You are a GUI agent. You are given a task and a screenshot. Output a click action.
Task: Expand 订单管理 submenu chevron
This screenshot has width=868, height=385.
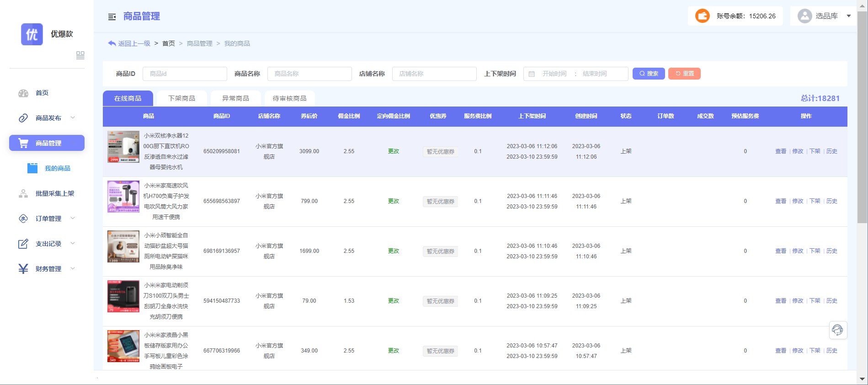coord(73,219)
